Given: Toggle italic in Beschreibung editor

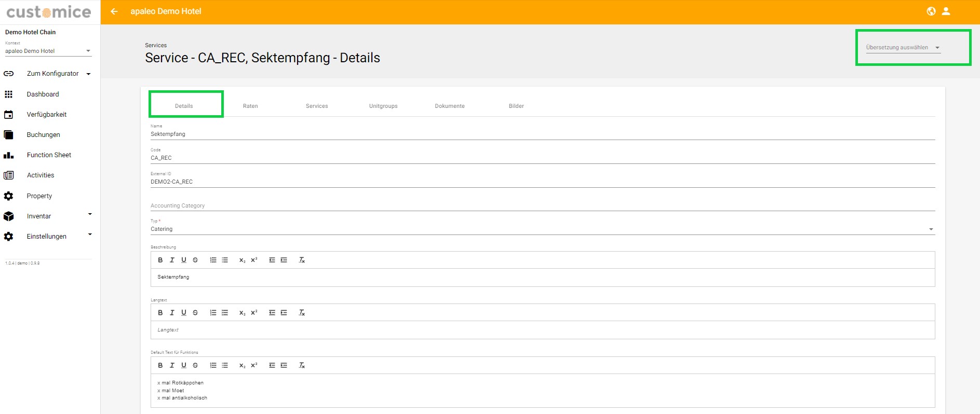Looking at the screenshot, I should point(172,260).
